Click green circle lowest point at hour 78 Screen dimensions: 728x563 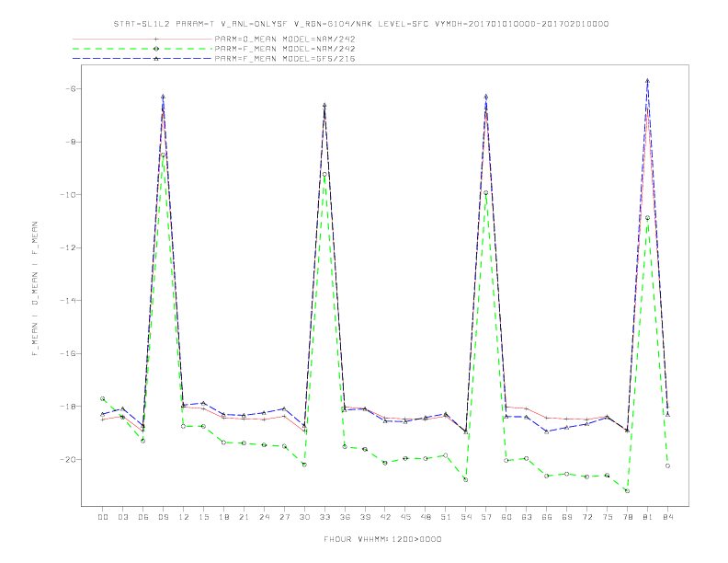click(x=627, y=491)
